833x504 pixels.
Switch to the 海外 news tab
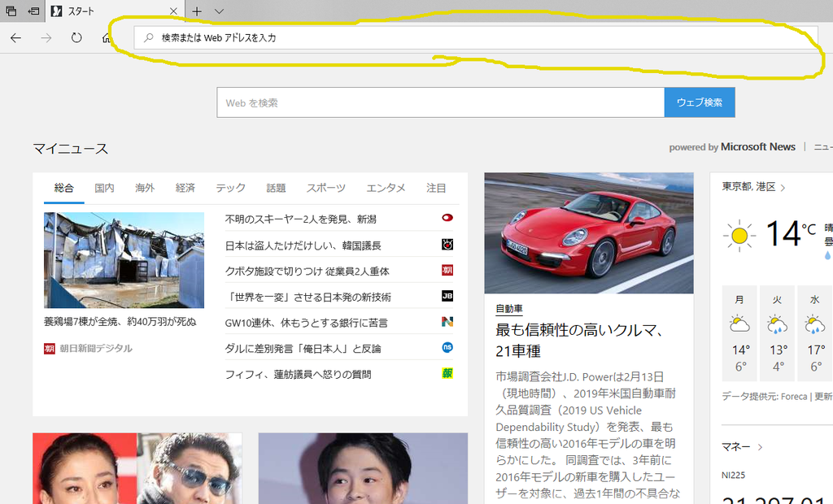point(145,188)
